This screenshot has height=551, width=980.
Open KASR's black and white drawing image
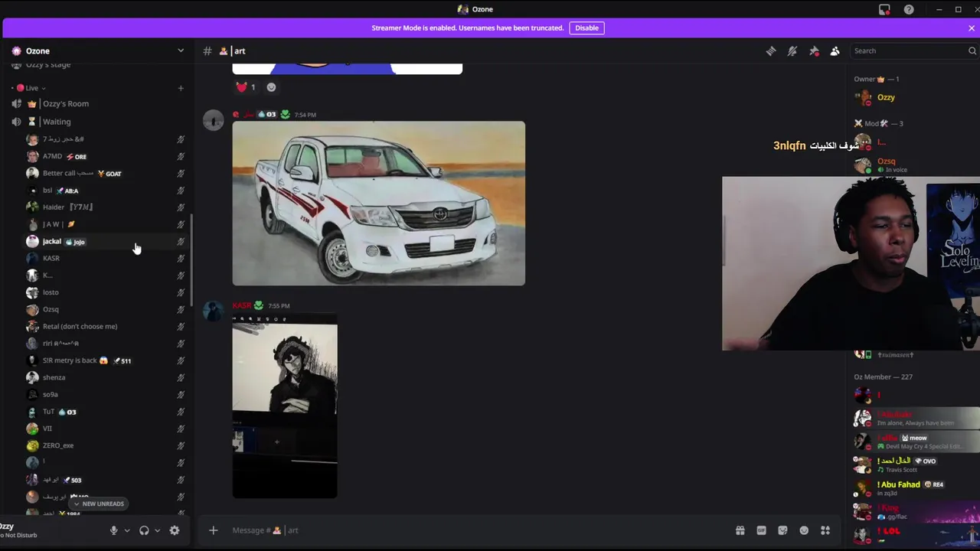pyautogui.click(x=285, y=406)
